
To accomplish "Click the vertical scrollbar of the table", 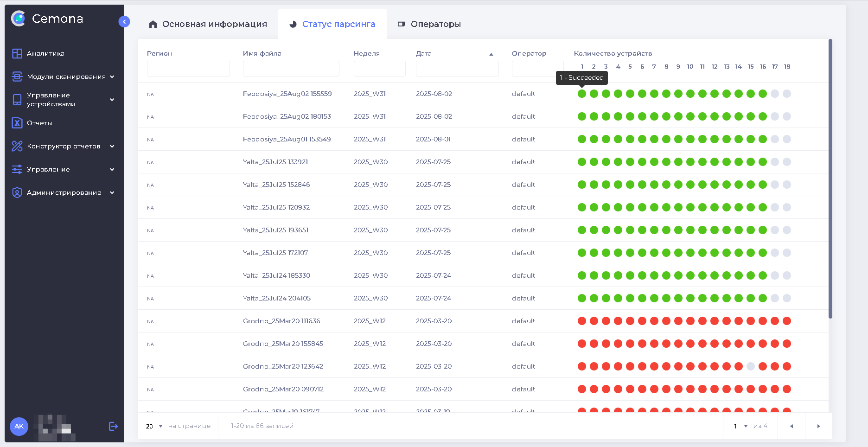I will click(x=830, y=179).
